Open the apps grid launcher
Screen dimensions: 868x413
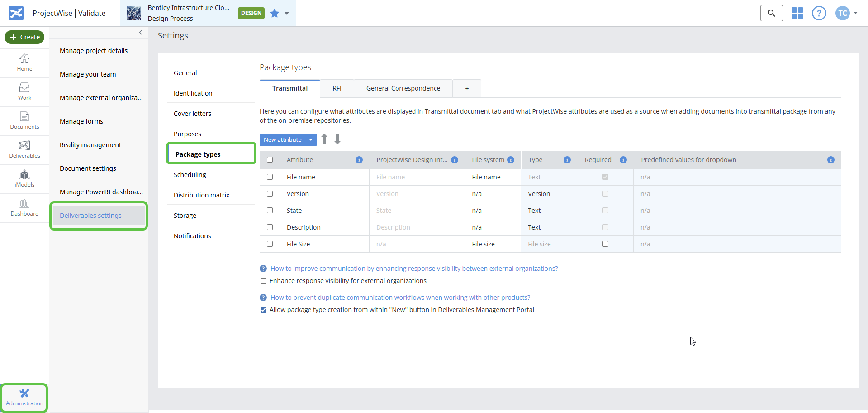(797, 13)
